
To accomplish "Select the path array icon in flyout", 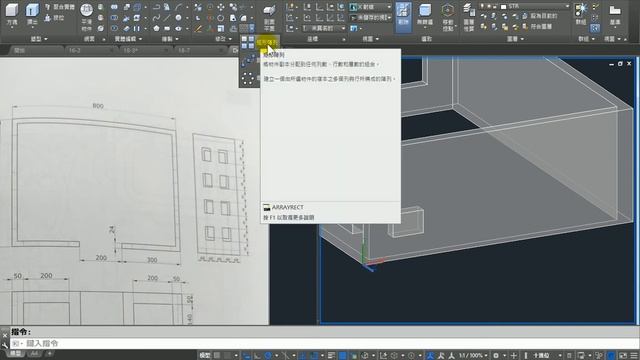I will (x=248, y=60).
